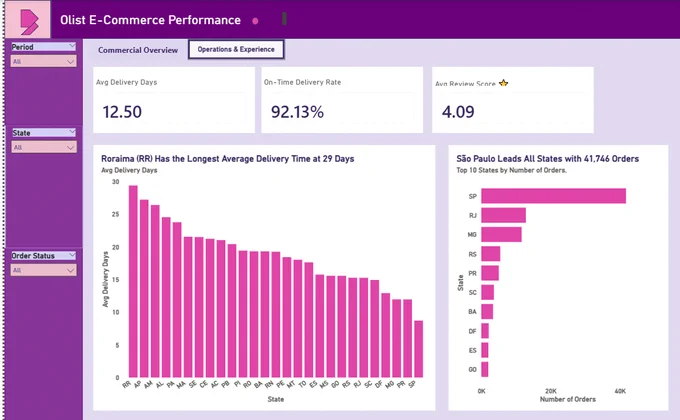The image size is (680, 420).
Task: Select the RR bar in delivery days chart
Action: click(x=133, y=282)
